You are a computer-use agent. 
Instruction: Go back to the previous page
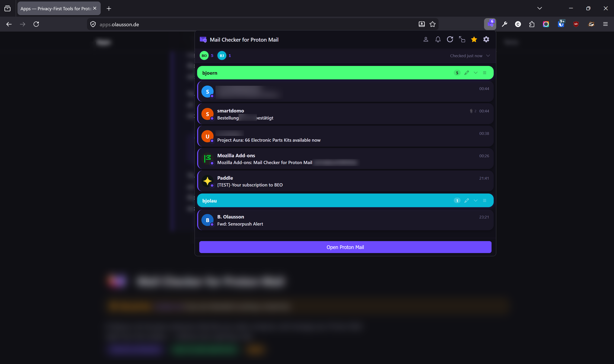click(x=9, y=24)
